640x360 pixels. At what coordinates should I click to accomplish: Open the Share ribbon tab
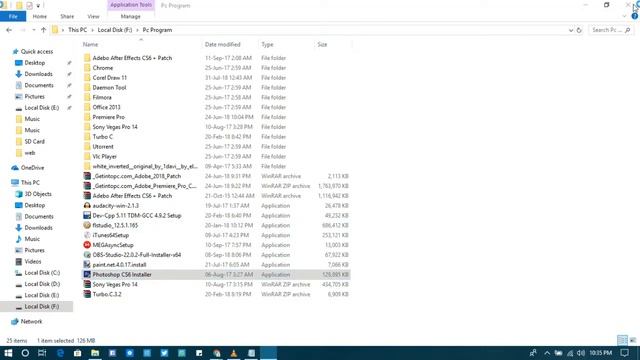(67, 16)
